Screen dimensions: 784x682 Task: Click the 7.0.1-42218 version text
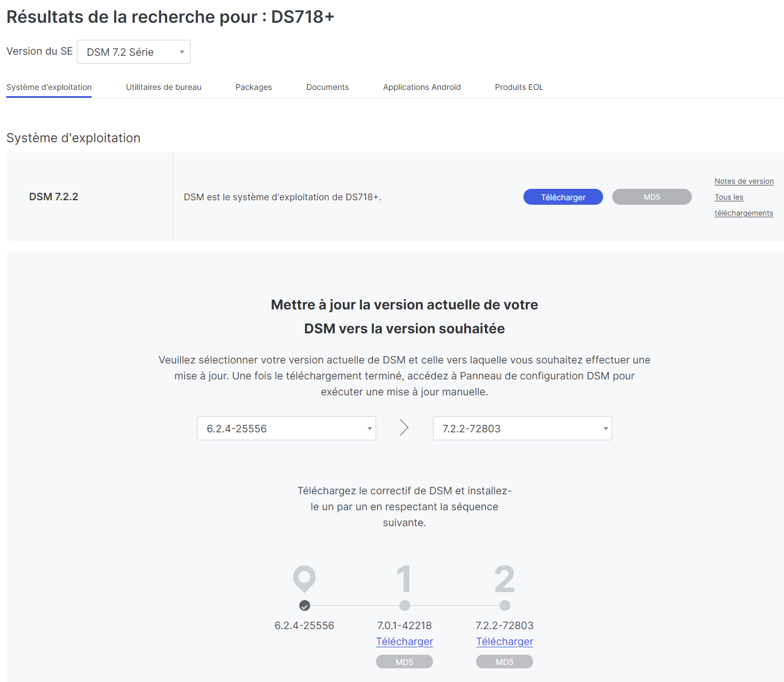pos(405,626)
